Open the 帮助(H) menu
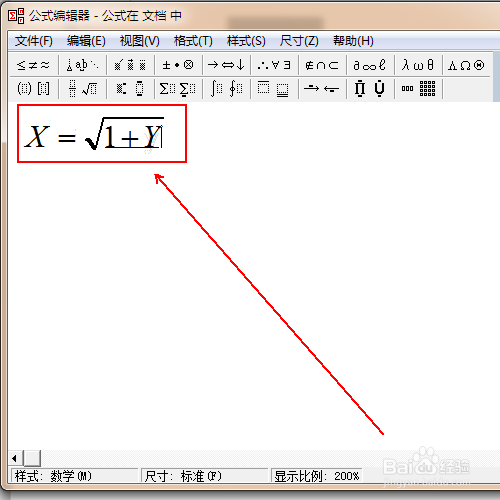 353,41
